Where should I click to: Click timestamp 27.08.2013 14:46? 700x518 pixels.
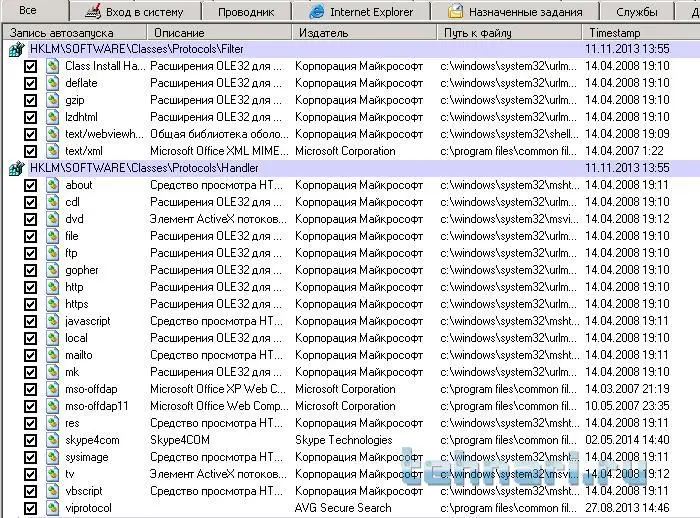click(627, 508)
